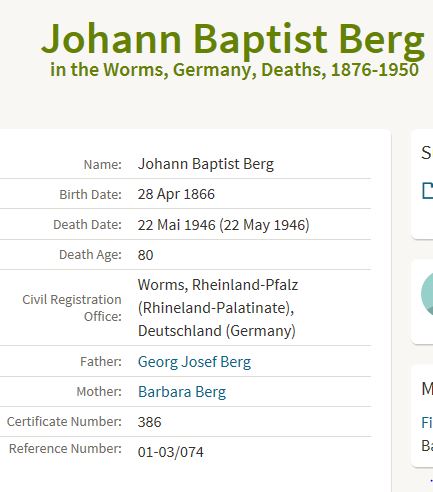Click the partial 'S' heading in right panel
This screenshot has height=492, width=433.
[427, 153]
